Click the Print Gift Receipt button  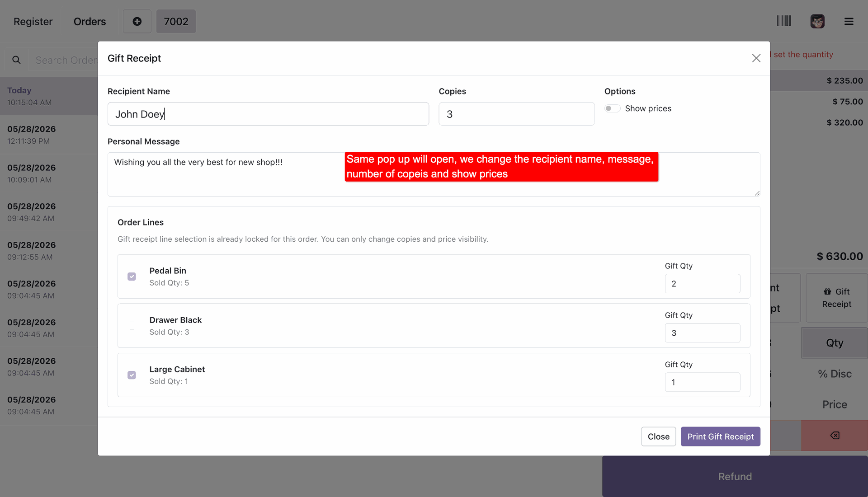click(721, 436)
